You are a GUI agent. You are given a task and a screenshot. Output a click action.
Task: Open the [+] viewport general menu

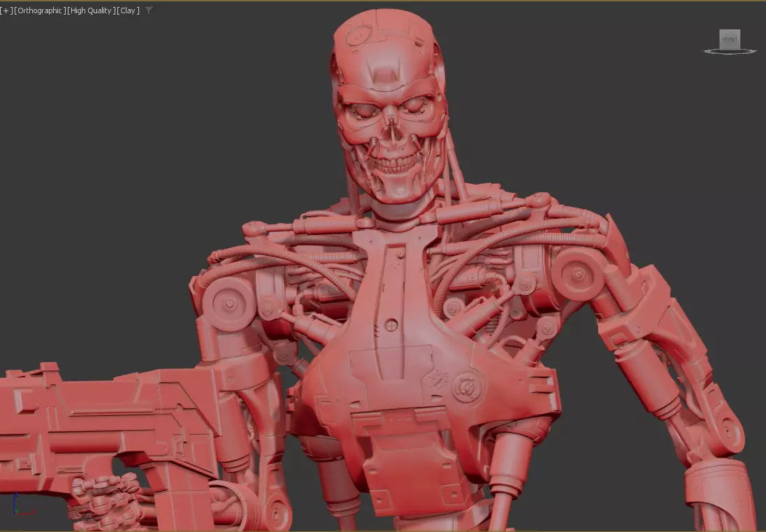pyautogui.click(x=6, y=10)
